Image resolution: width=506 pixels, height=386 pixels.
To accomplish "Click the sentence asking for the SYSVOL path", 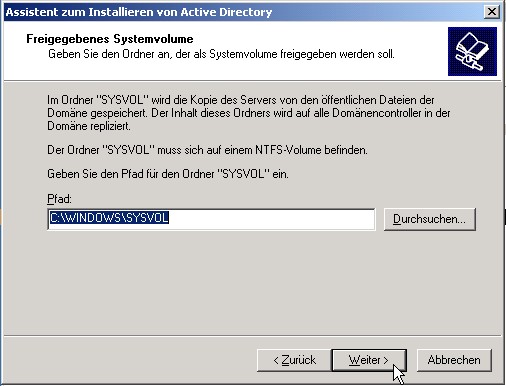I will [x=168, y=174].
